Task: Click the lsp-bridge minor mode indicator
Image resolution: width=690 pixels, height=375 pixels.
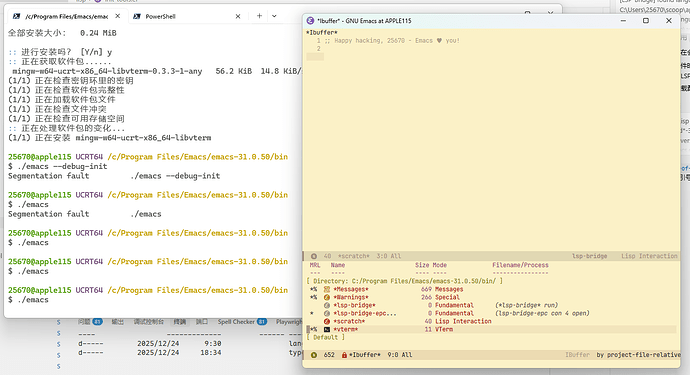Action: (x=589, y=256)
